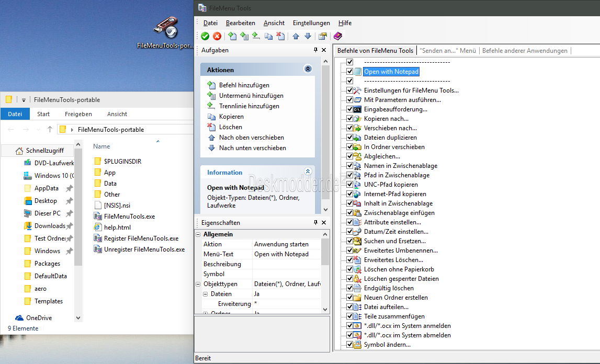Open the Datei menu in FileMenu Tools
The height and width of the screenshot is (364, 600).
pos(210,23)
